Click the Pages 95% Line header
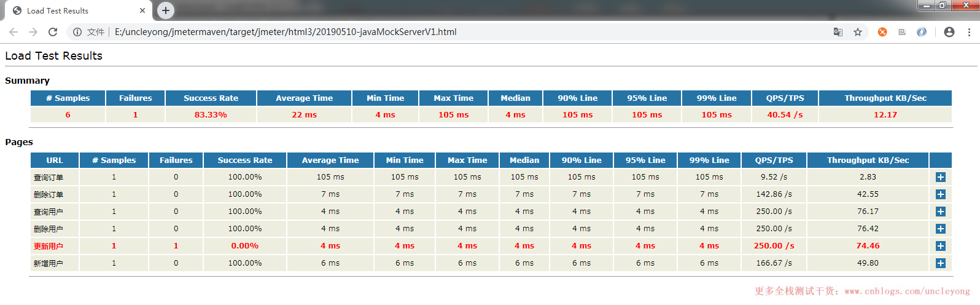The width and height of the screenshot is (980, 305). point(645,160)
